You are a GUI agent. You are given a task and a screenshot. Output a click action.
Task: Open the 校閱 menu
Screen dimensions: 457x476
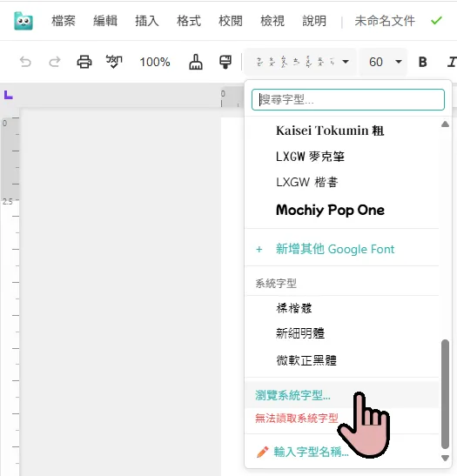[x=231, y=21]
